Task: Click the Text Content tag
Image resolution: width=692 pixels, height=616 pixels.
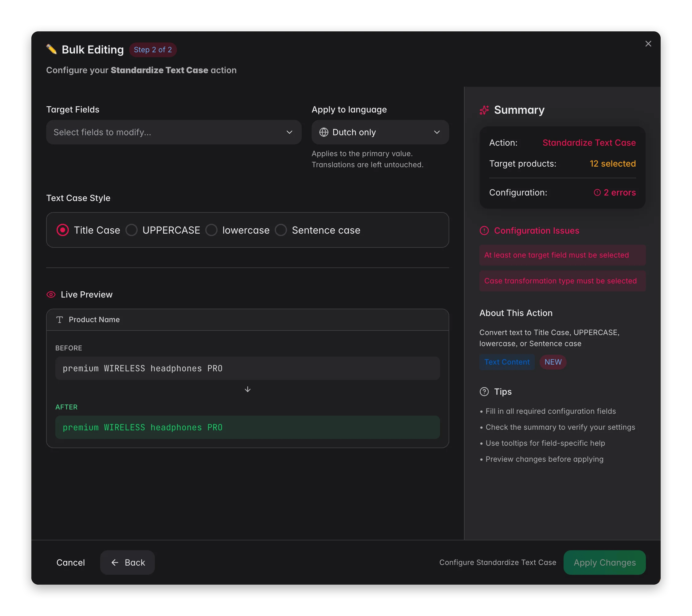Action: (507, 362)
